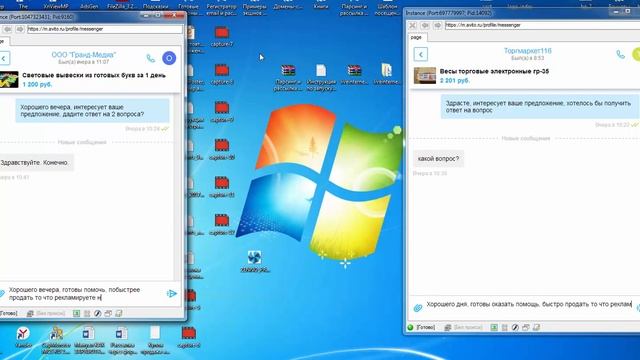Screen dimensions: 640x360
Task: Click the proxy computer icon in left status bar
Action: (x=30, y=313)
